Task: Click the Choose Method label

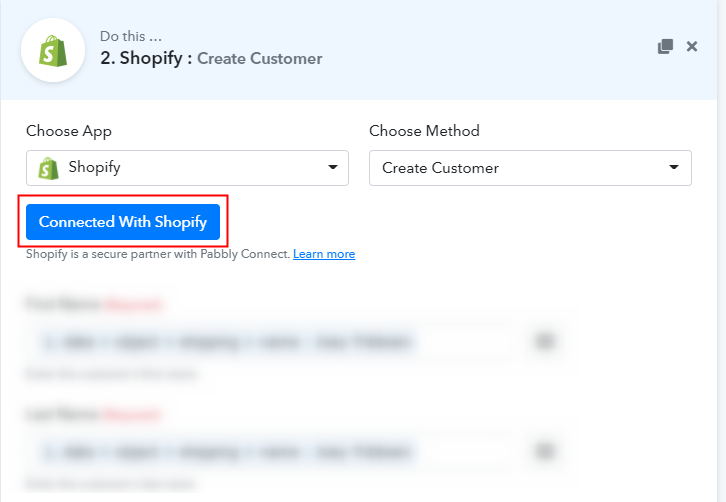Action: (424, 131)
